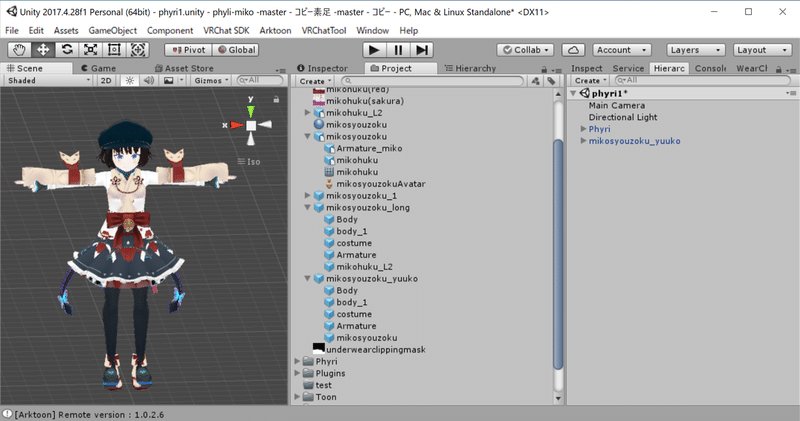Viewport: 800px width, 421px height.
Task: Toggle the scene gizmo lock icon
Action: click(x=276, y=100)
